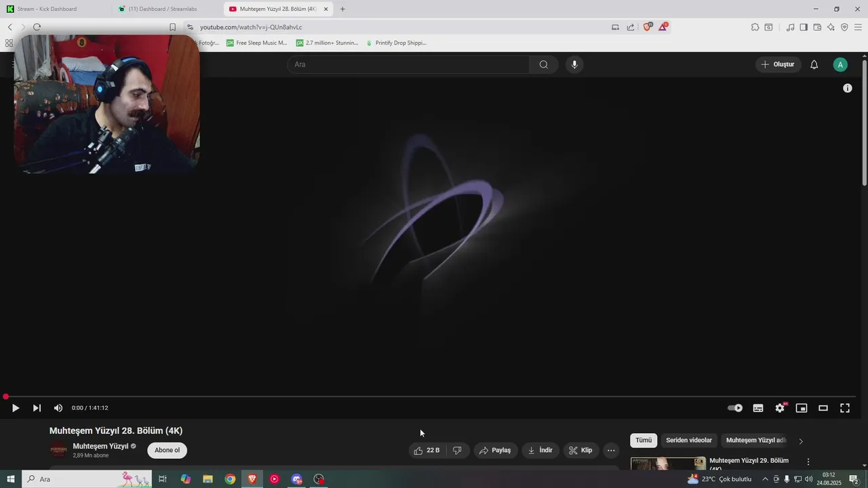
Task: Click the YouTube search magnifier button
Action: pyautogui.click(x=544, y=64)
